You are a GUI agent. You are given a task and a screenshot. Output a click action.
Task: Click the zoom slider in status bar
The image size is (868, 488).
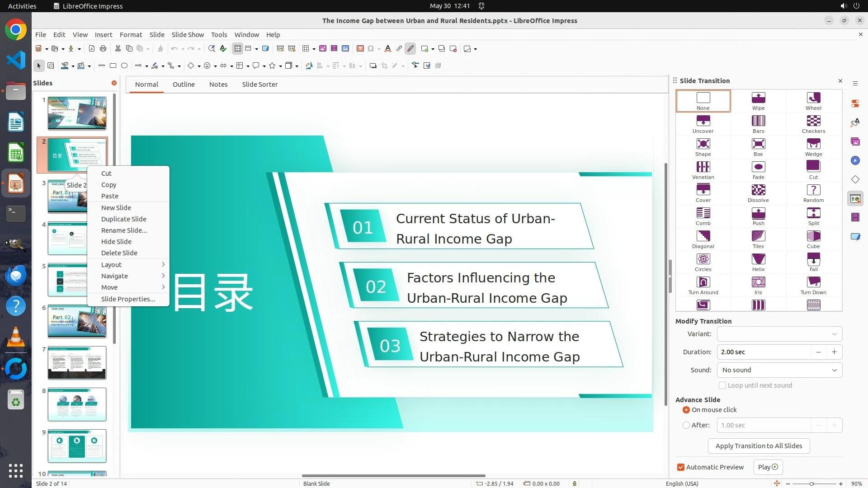pyautogui.click(x=811, y=483)
